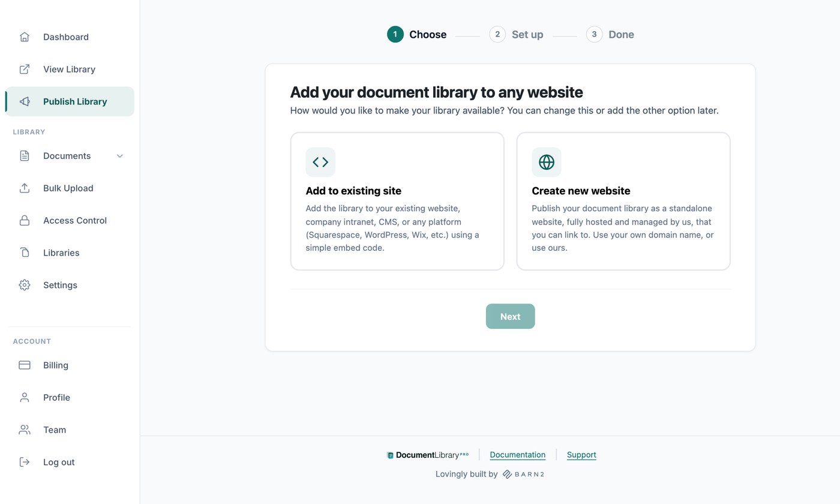Log out of the account
840x504 pixels.
(70, 463)
